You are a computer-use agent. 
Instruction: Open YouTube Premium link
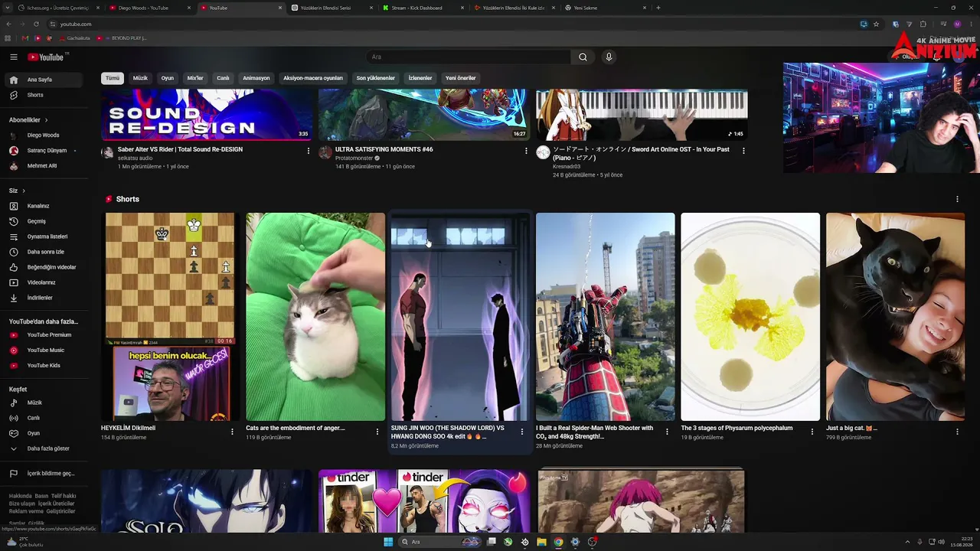(46, 334)
